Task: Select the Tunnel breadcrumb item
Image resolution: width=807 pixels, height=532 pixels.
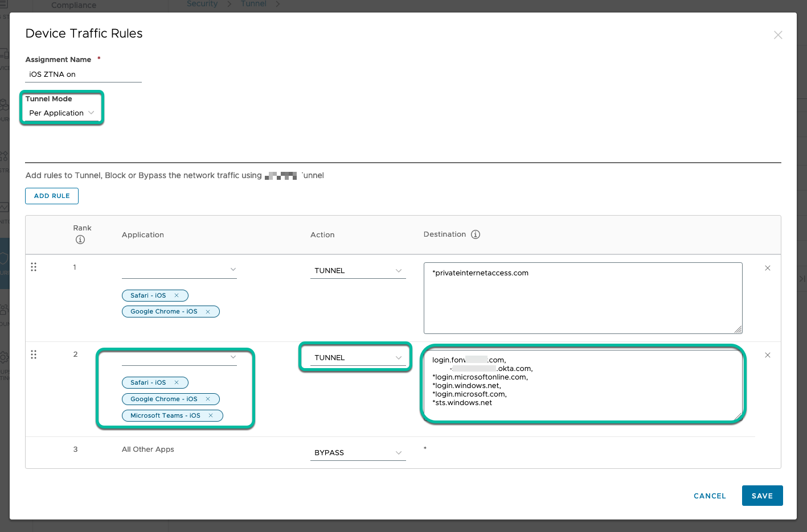Action: (253, 4)
